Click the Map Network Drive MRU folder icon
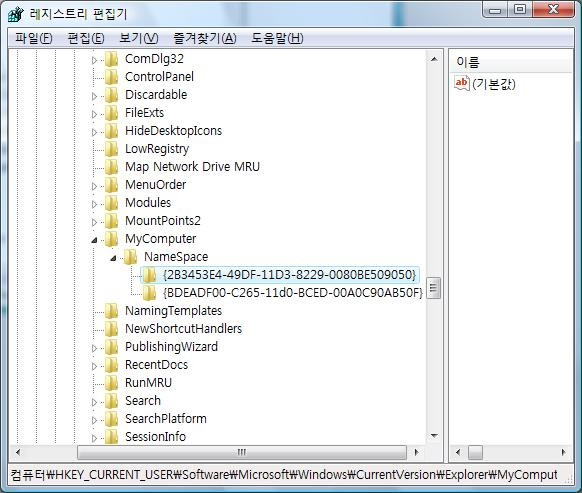This screenshot has height=493, width=582. click(111, 167)
